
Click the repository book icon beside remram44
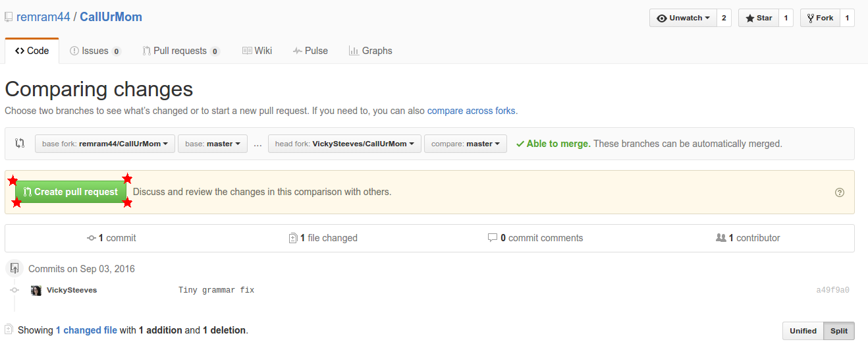pos(9,17)
